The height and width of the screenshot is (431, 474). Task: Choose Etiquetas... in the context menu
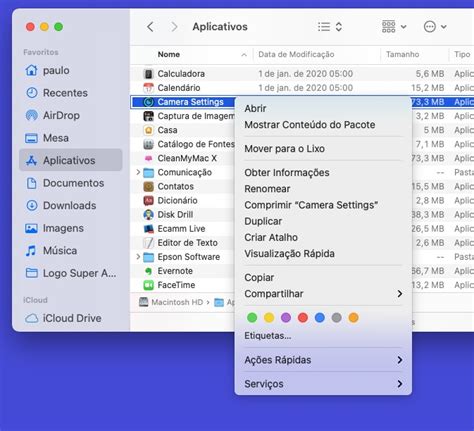tap(323, 336)
